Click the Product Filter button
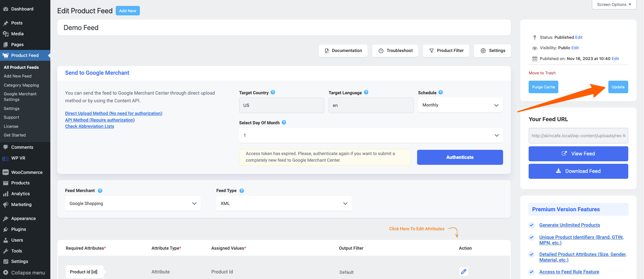 click(x=446, y=51)
